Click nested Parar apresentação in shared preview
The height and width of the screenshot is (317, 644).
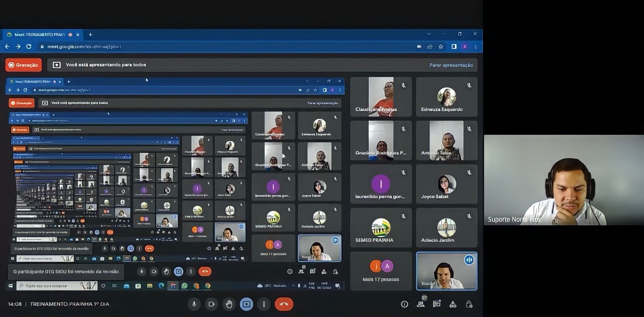coord(323,103)
